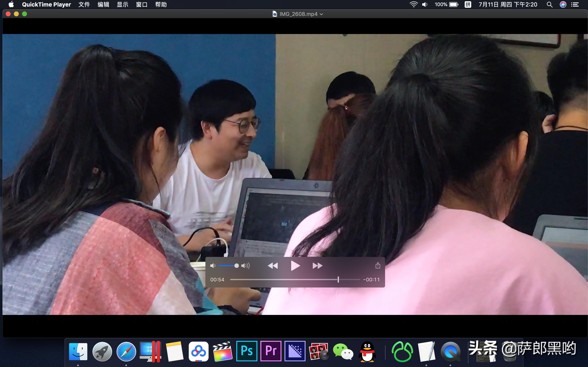
Task: Open the 显示 menu
Action: [x=122, y=4]
